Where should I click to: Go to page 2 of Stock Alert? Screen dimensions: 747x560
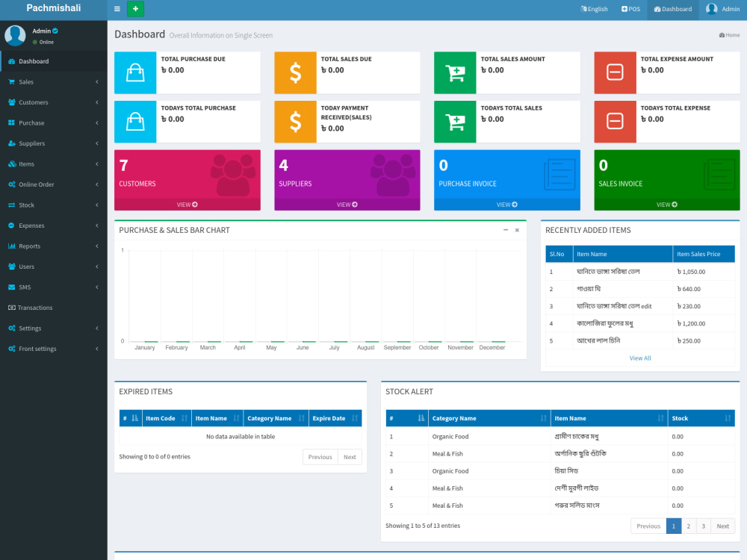click(x=689, y=526)
